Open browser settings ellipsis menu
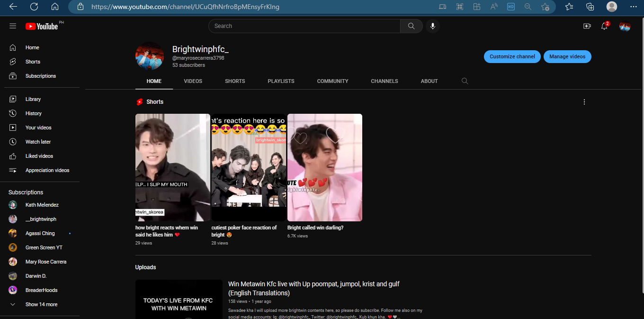 pos(634,7)
